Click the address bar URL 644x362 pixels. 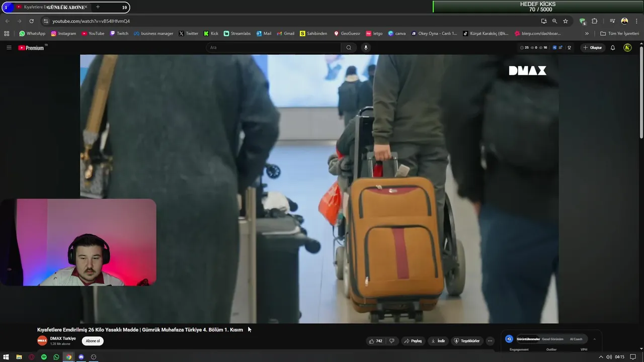click(x=91, y=21)
